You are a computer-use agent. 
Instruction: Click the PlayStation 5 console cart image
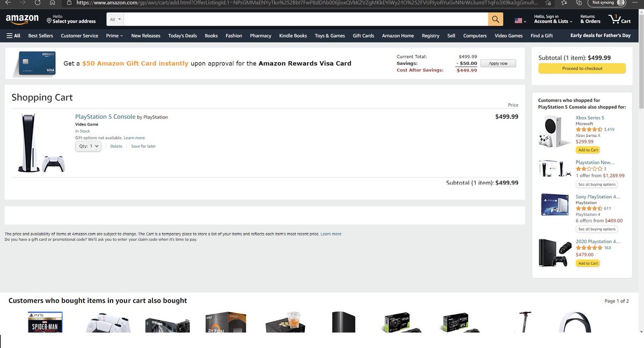click(41, 143)
